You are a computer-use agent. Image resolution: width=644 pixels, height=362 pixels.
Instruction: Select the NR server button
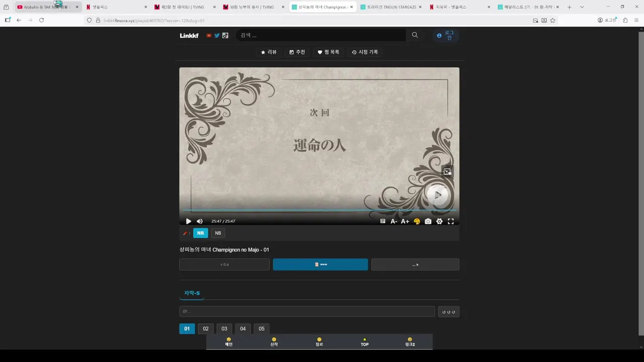(200, 233)
